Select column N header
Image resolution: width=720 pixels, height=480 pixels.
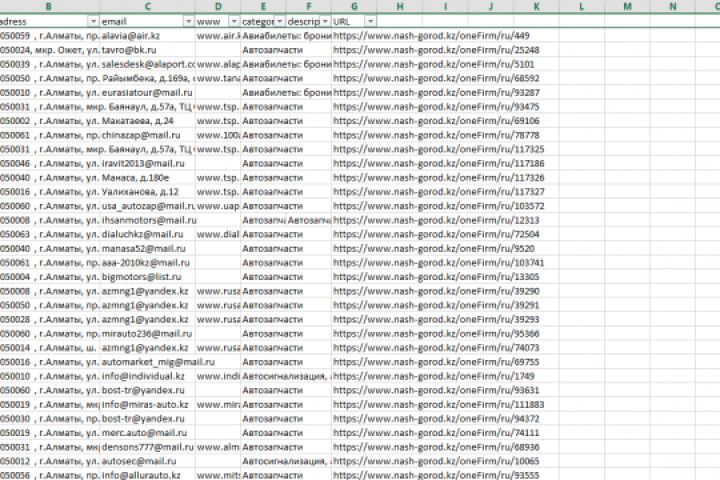(673, 6)
